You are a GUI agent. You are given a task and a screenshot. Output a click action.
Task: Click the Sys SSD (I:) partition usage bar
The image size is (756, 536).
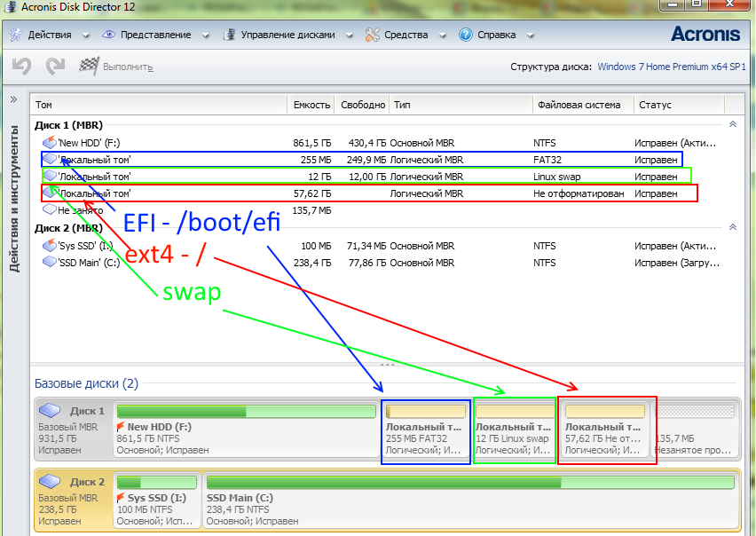[157, 482]
